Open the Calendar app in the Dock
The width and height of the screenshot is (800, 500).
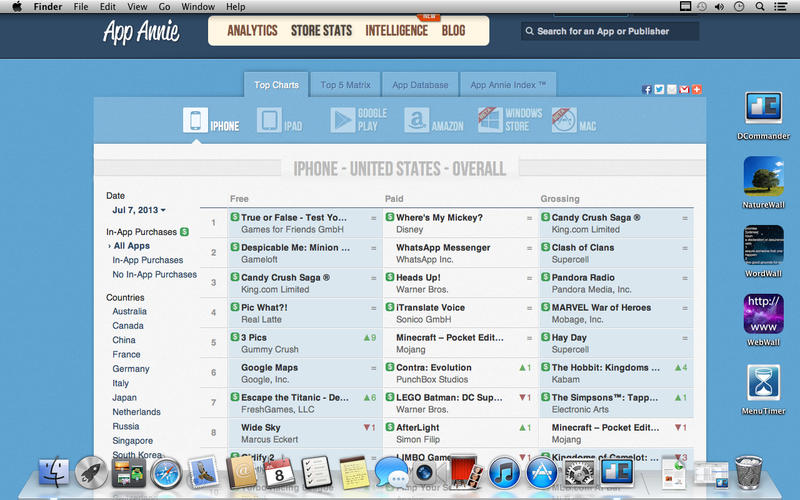tap(278, 472)
